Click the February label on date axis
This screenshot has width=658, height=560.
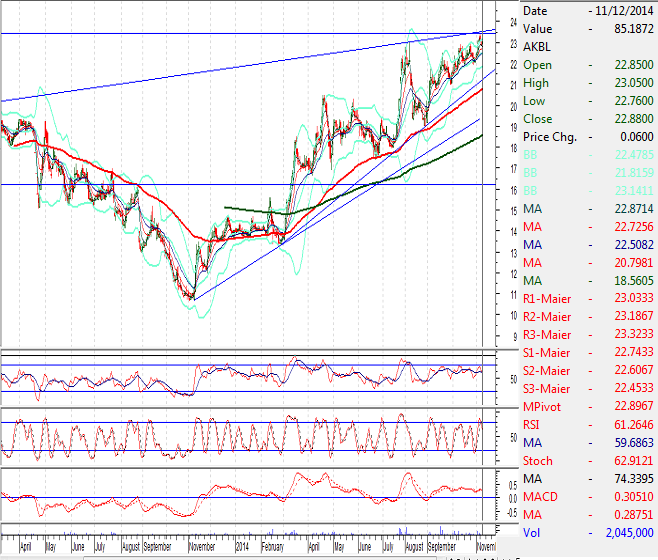(x=275, y=548)
